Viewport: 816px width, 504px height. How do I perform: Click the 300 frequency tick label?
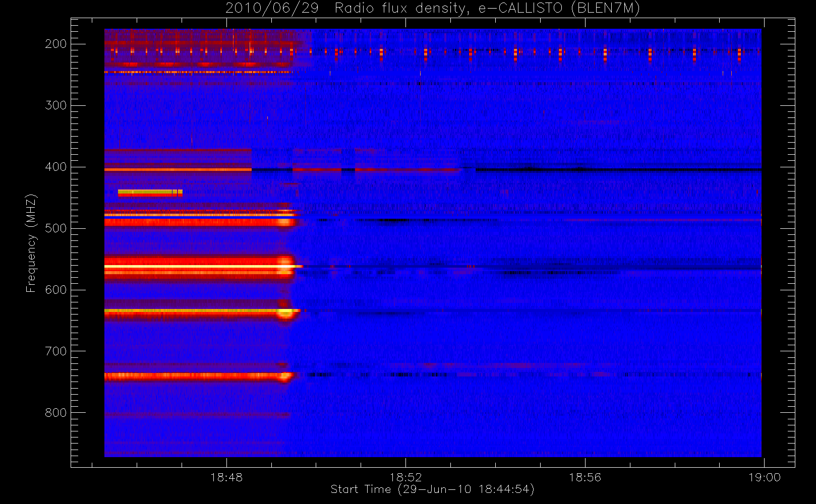pos(56,105)
